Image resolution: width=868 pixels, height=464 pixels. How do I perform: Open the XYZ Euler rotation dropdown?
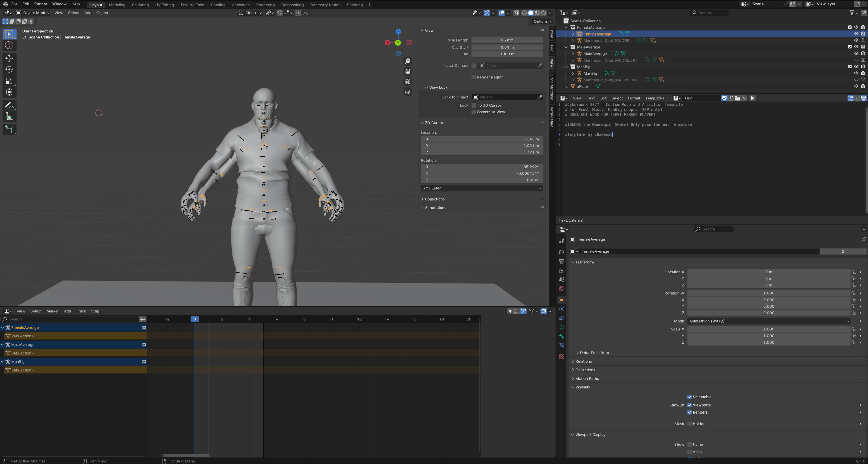click(x=482, y=188)
